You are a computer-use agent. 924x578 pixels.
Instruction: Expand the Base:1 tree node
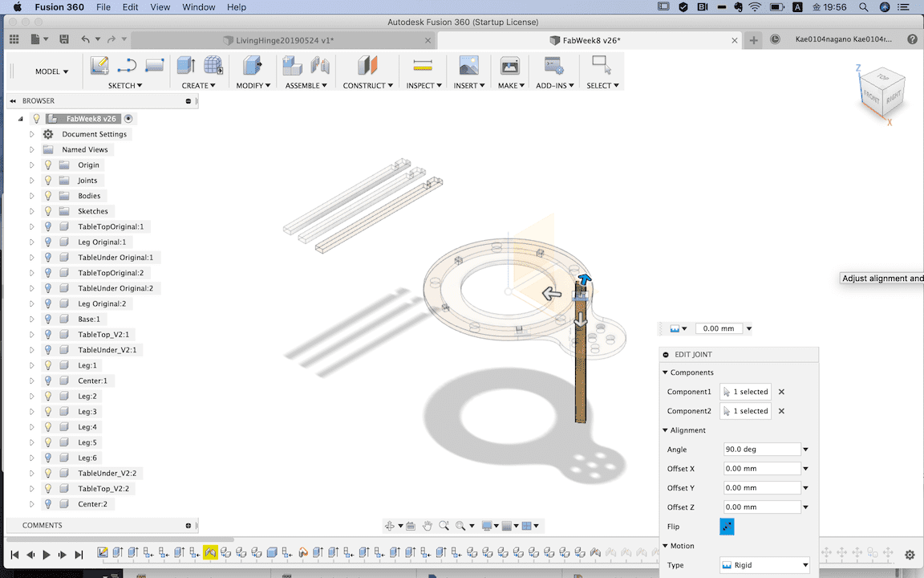click(32, 319)
